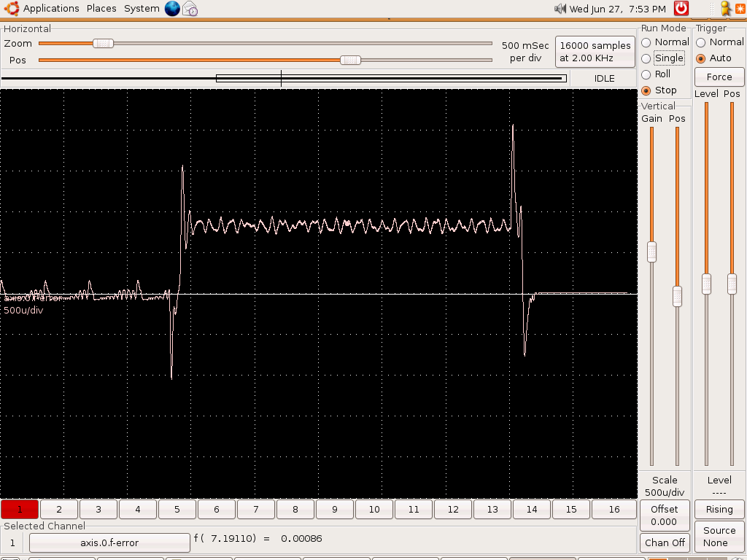
Task: Select Normal run mode
Action: click(x=665, y=42)
